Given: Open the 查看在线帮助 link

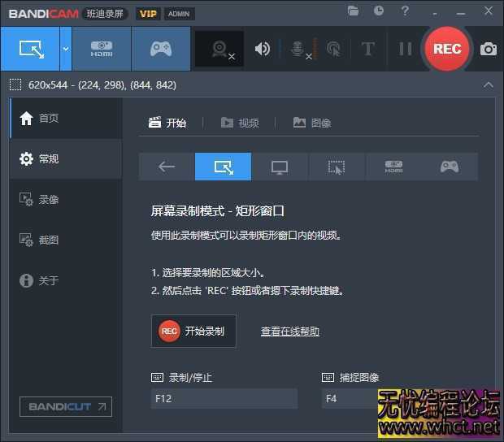Looking at the screenshot, I should 289,331.
